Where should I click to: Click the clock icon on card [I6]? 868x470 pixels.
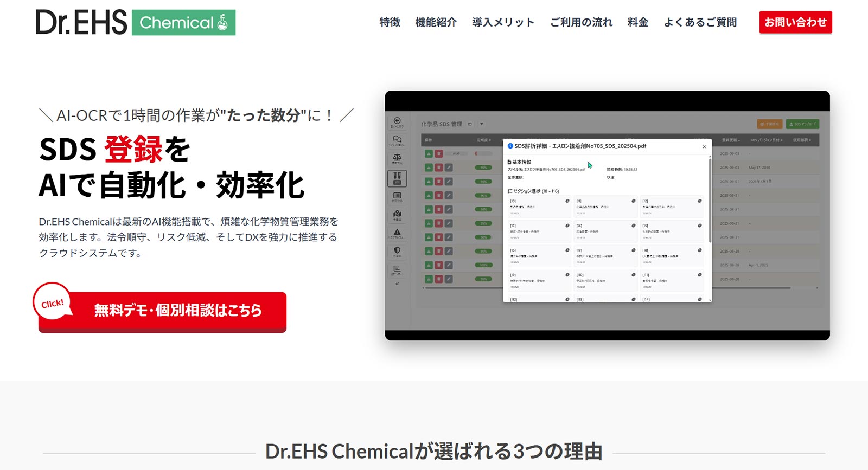pos(567,250)
